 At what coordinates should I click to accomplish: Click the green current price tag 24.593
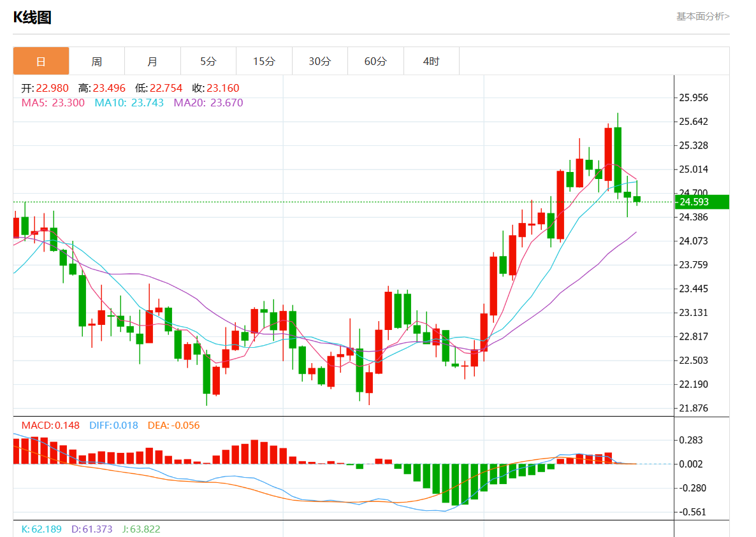click(702, 202)
